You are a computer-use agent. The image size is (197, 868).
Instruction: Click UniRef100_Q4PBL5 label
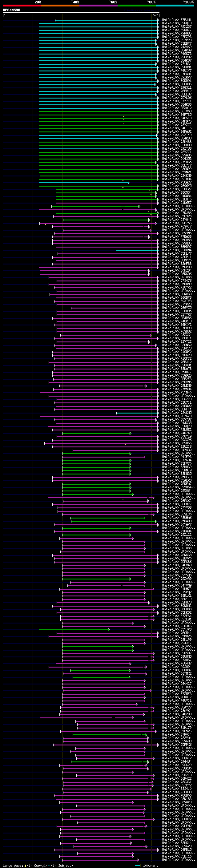coord(177,849)
